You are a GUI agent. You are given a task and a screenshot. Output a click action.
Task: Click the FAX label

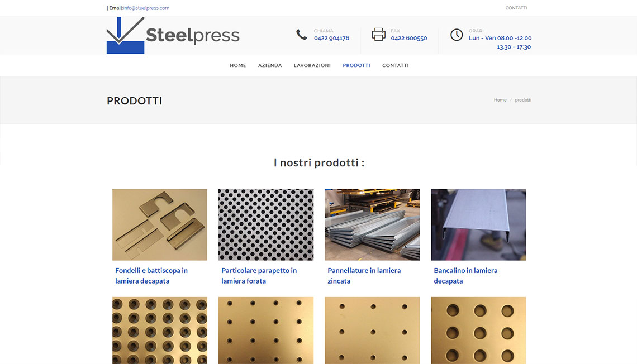click(395, 31)
